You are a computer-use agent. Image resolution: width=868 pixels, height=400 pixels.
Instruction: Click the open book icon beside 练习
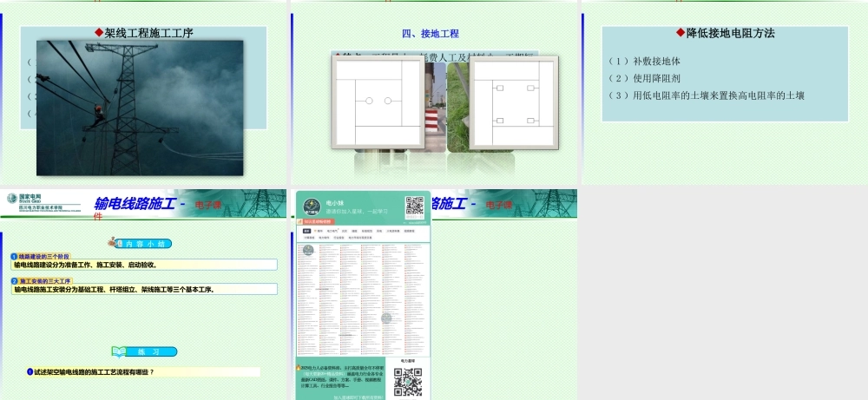pos(119,352)
